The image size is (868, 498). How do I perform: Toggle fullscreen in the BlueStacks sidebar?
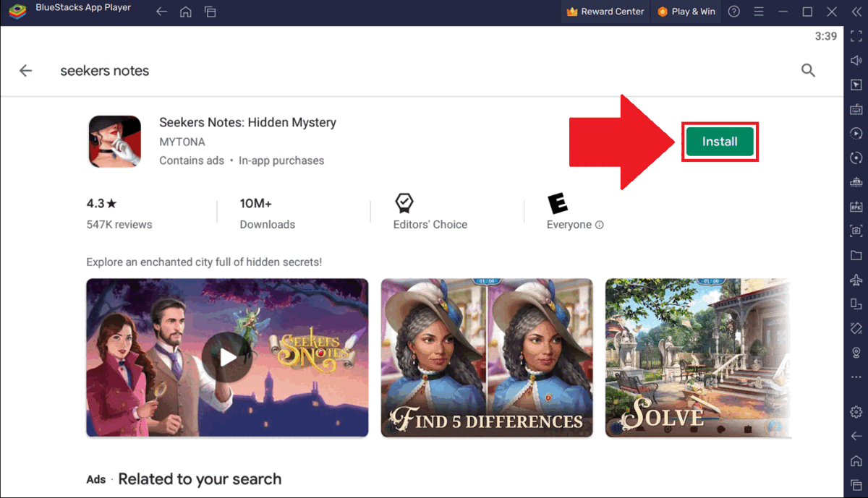point(856,36)
